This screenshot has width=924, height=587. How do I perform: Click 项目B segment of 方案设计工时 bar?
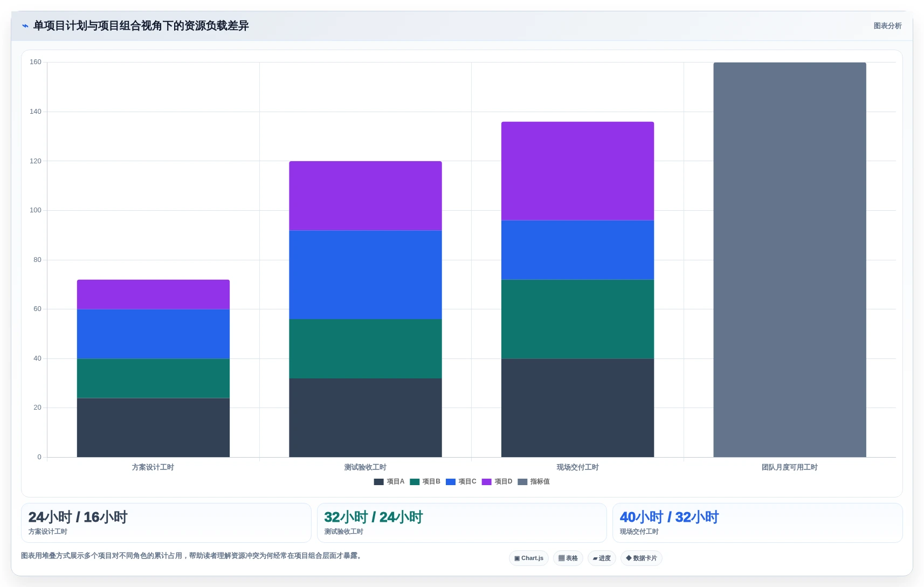(x=153, y=378)
